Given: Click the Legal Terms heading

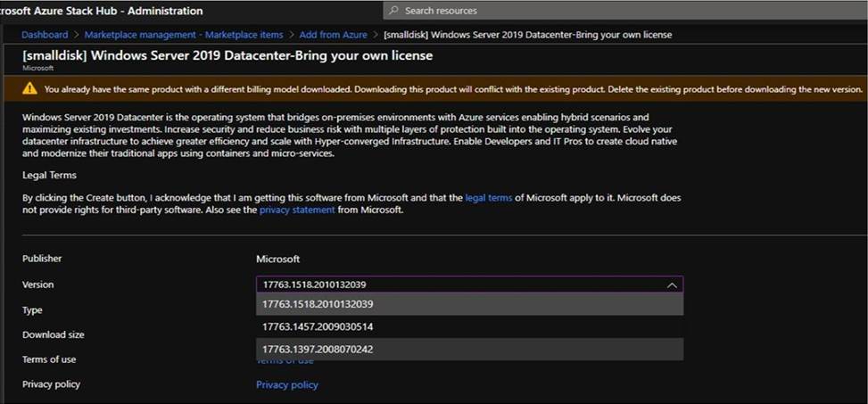Looking at the screenshot, I should click(x=49, y=176).
